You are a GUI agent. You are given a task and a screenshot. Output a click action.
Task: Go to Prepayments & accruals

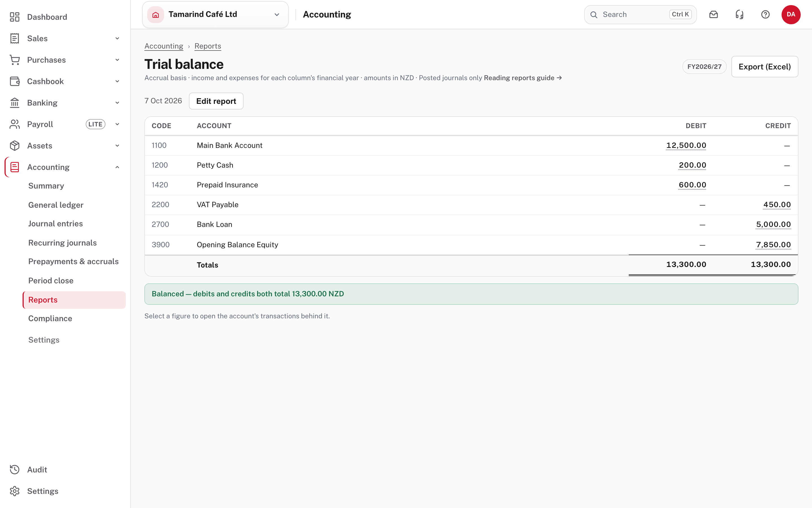coord(74,261)
